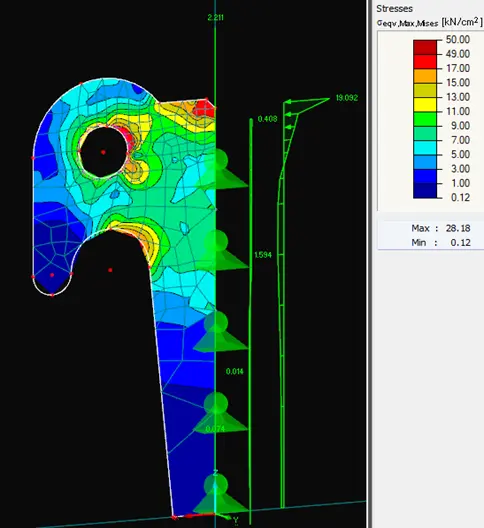Select the Y axis label at origin

236,520
